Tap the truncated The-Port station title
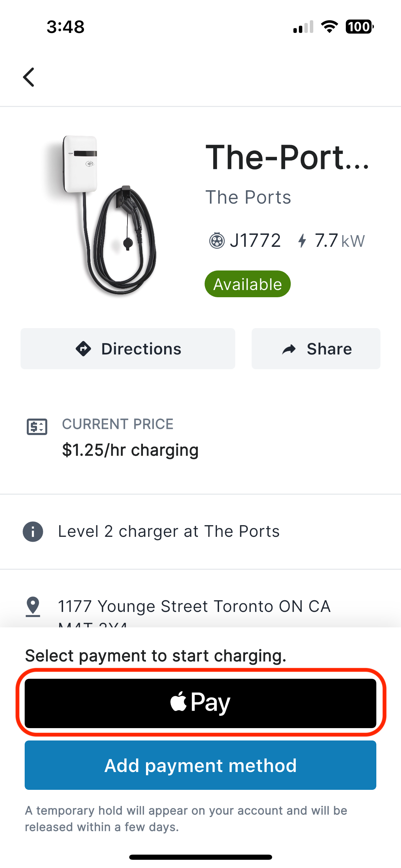The height and width of the screenshot is (868, 401). point(287,157)
